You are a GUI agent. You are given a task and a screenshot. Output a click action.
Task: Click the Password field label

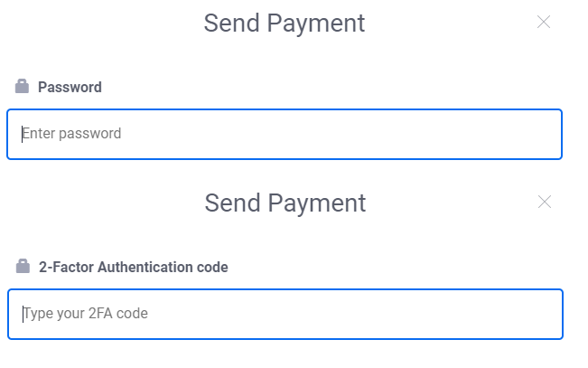click(x=70, y=88)
